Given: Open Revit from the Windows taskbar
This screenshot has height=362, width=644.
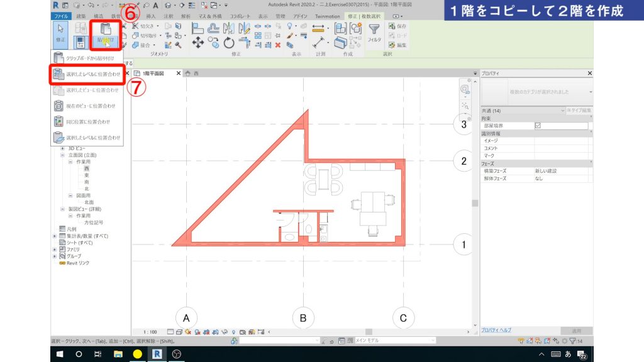Looking at the screenshot, I should pos(156,354).
